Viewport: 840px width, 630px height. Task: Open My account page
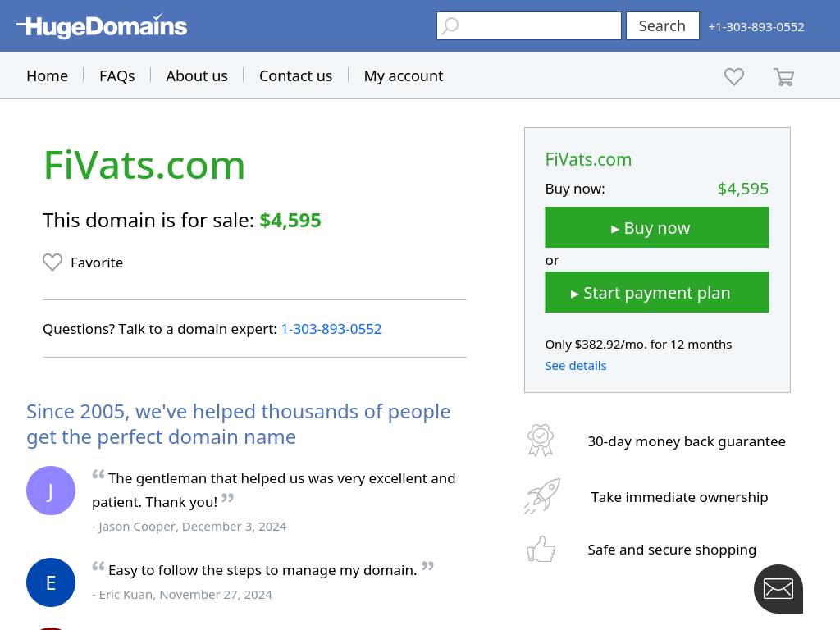coord(403,75)
